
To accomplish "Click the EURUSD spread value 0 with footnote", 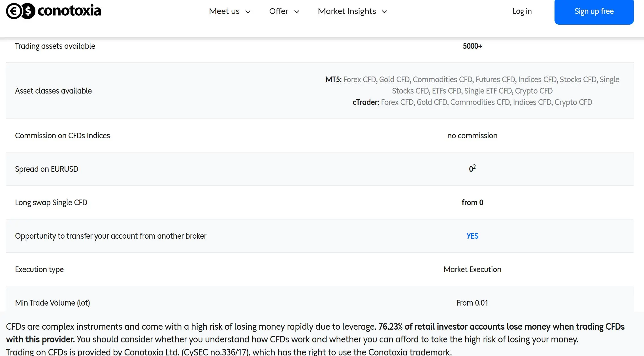I will [472, 168].
